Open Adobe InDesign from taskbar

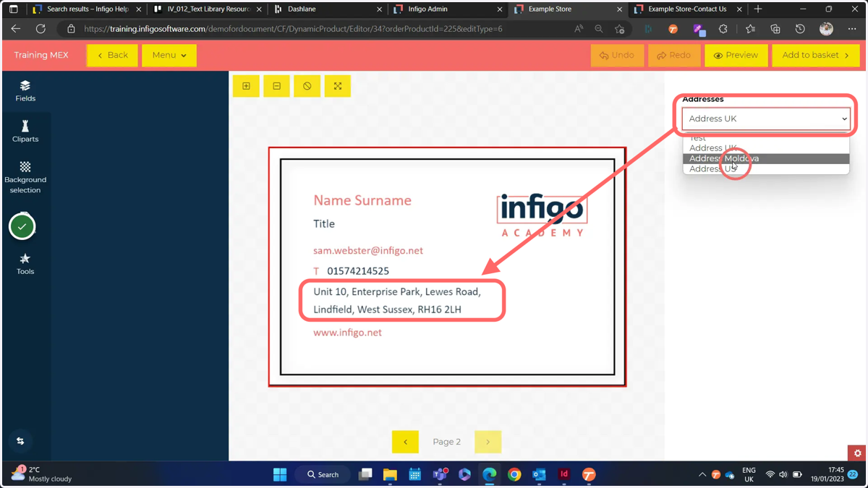564,475
